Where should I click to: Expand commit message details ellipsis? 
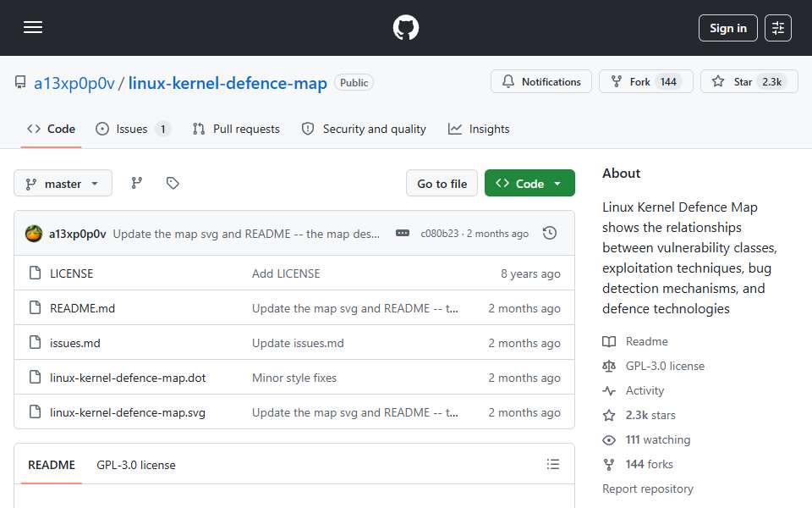click(403, 234)
